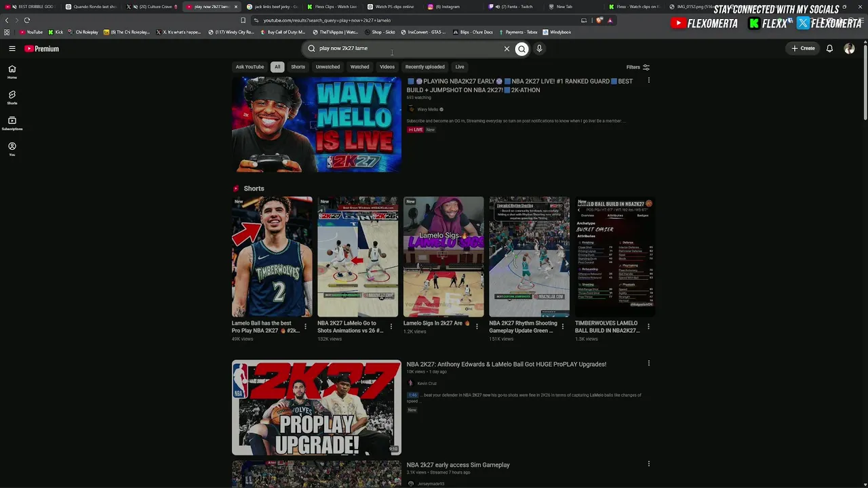Open options for early access Sim Gameplay video
Viewport: 868px width, 488px height.
pos(649,464)
